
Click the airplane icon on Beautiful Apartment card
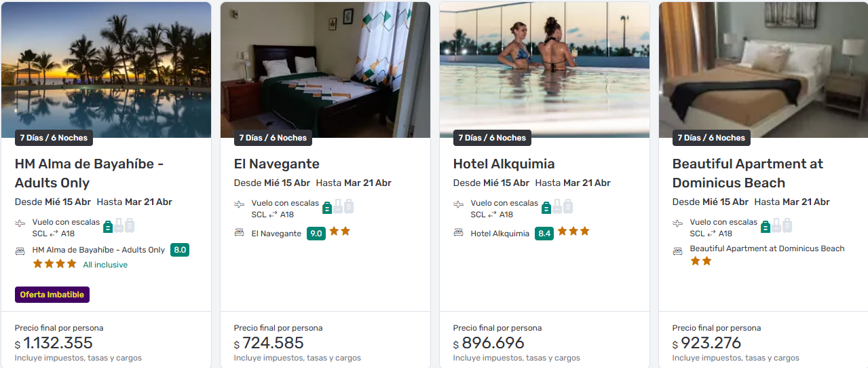(x=677, y=223)
